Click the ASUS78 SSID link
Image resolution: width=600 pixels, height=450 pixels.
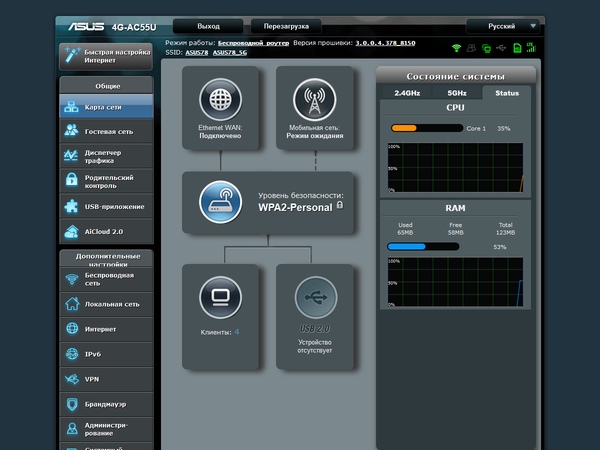197,52
